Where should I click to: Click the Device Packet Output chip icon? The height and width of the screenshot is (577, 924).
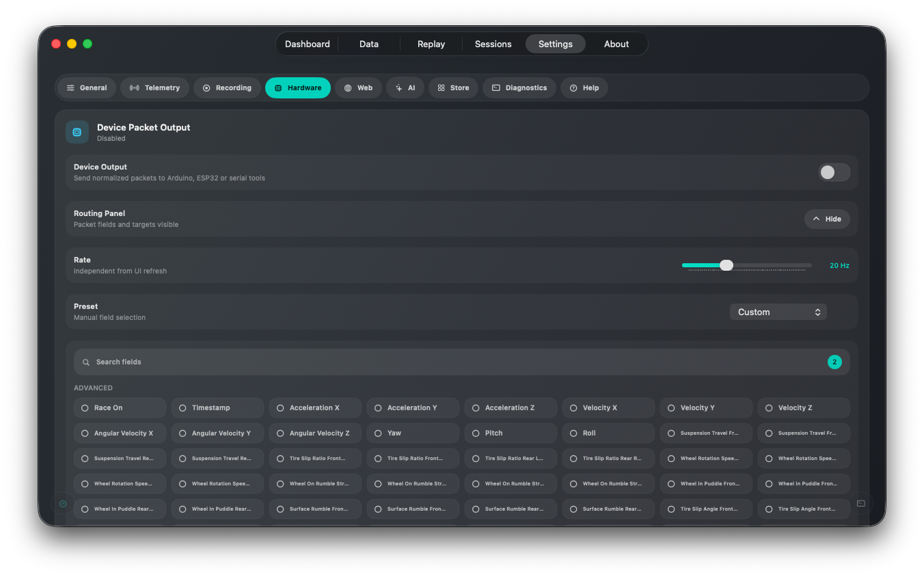point(77,132)
